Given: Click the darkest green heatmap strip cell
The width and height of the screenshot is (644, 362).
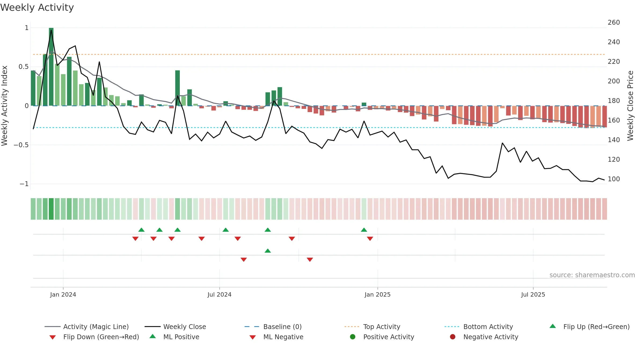Looking at the screenshot, I should 51,209.
